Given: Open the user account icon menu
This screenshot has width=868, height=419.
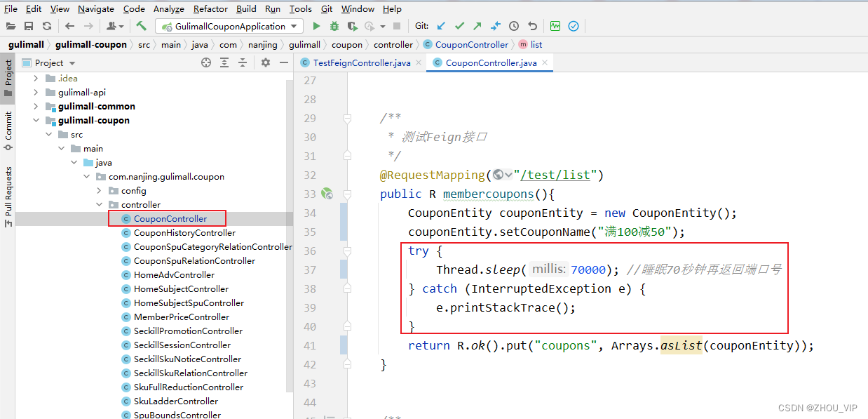Looking at the screenshot, I should (x=114, y=26).
